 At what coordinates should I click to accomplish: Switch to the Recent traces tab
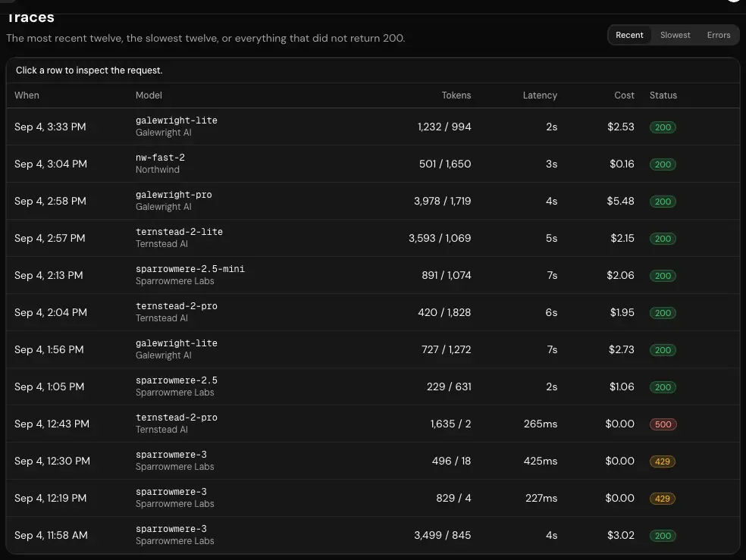click(x=629, y=35)
